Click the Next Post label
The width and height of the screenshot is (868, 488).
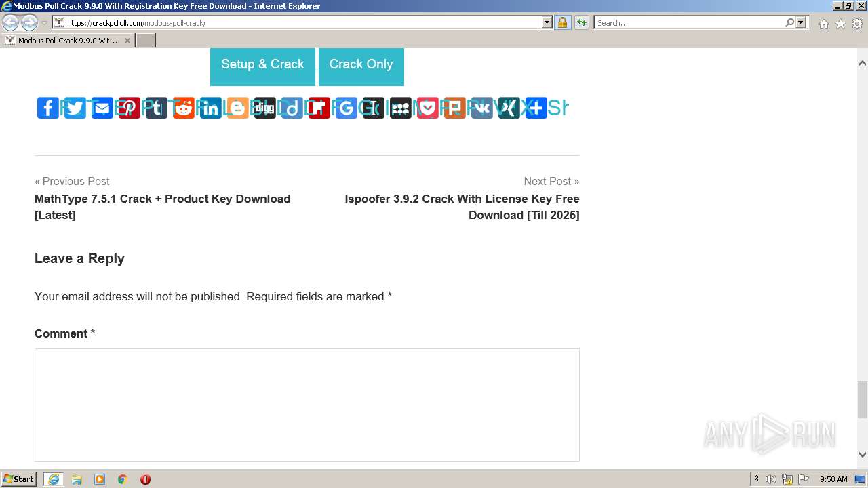[551, 181]
